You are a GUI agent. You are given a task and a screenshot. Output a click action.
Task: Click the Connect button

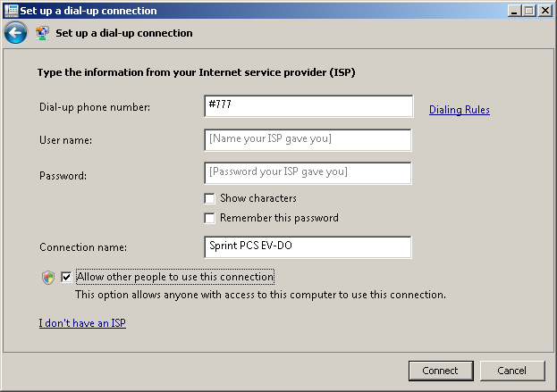441,371
